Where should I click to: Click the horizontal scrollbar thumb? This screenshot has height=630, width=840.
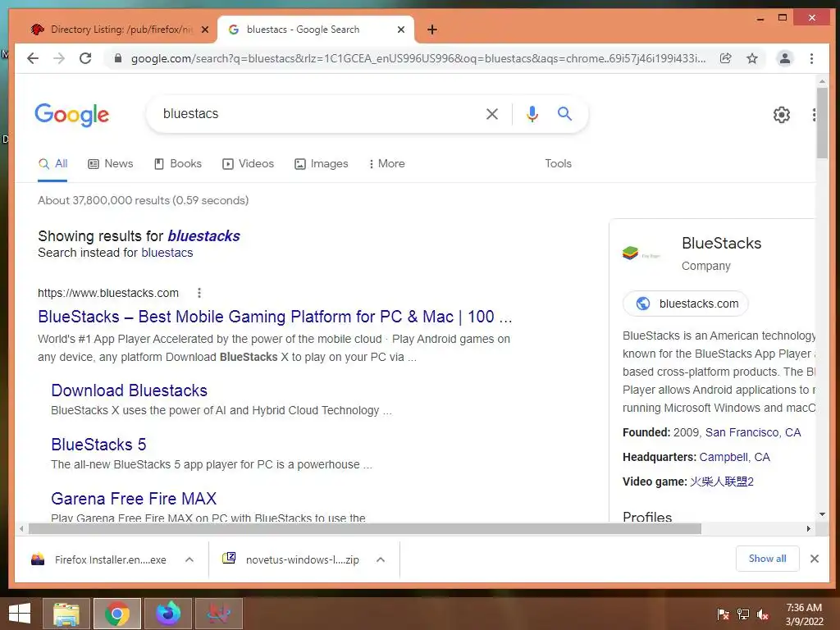(365, 529)
